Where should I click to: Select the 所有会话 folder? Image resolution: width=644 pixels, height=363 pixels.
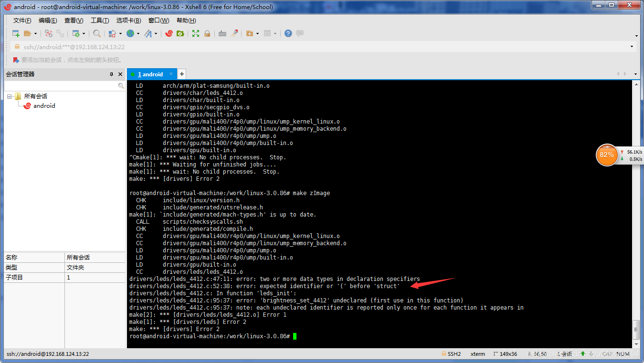[36, 96]
